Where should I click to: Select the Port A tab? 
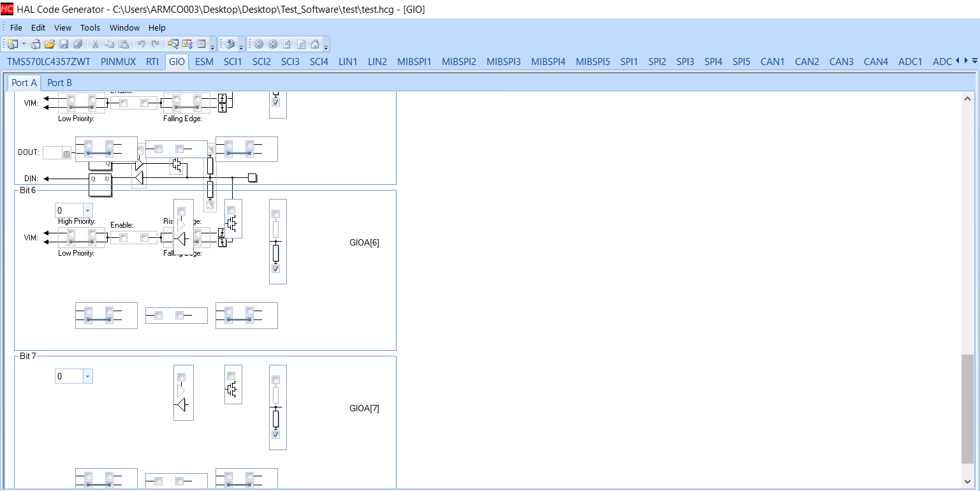tap(24, 82)
